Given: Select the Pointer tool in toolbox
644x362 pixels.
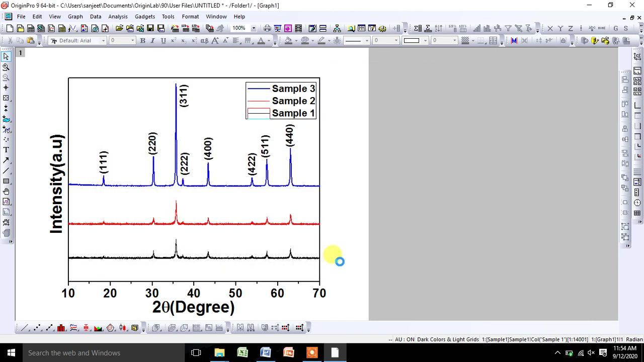Looking at the screenshot, I should pyautogui.click(x=6, y=57).
